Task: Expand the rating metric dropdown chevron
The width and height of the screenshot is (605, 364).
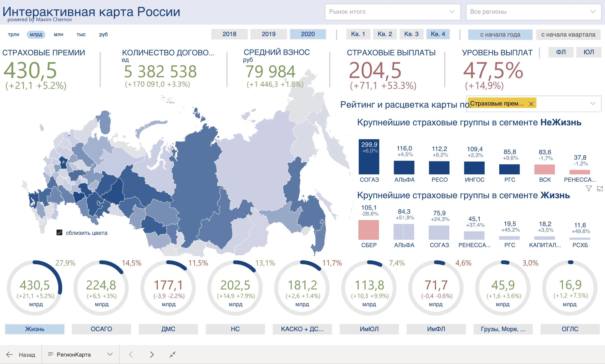Action: (593, 103)
